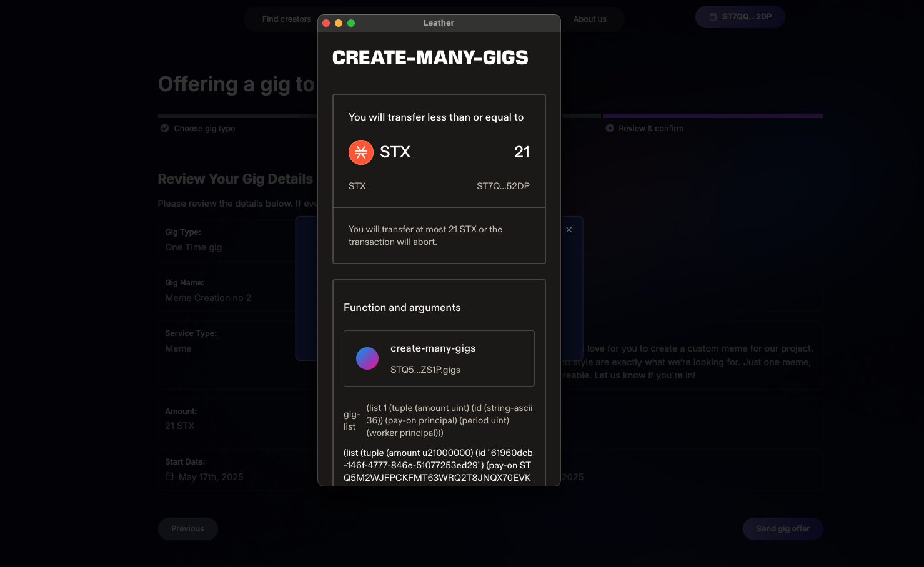This screenshot has width=924, height=567.
Task: Zoom the Leather window with green button
Action: pyautogui.click(x=351, y=23)
